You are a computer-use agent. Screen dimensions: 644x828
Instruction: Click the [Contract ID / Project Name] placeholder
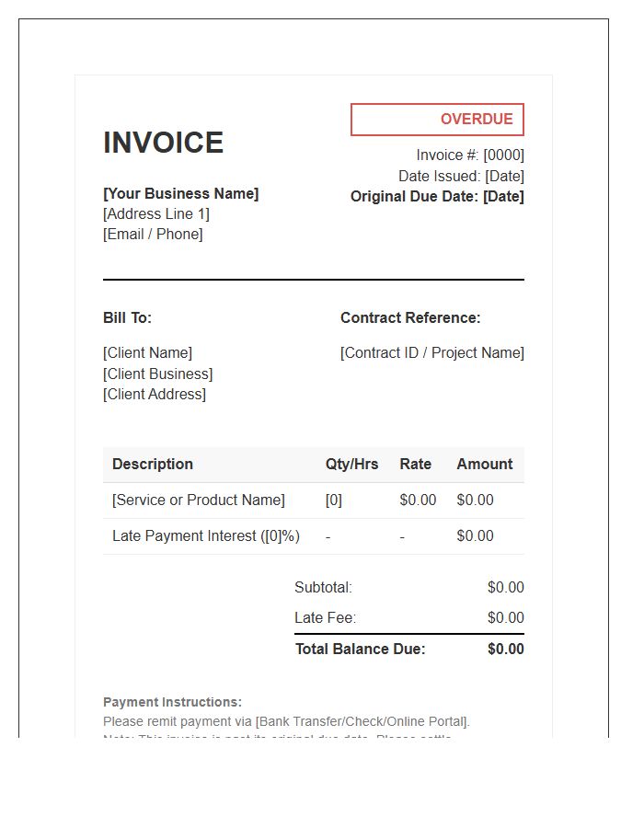(432, 352)
